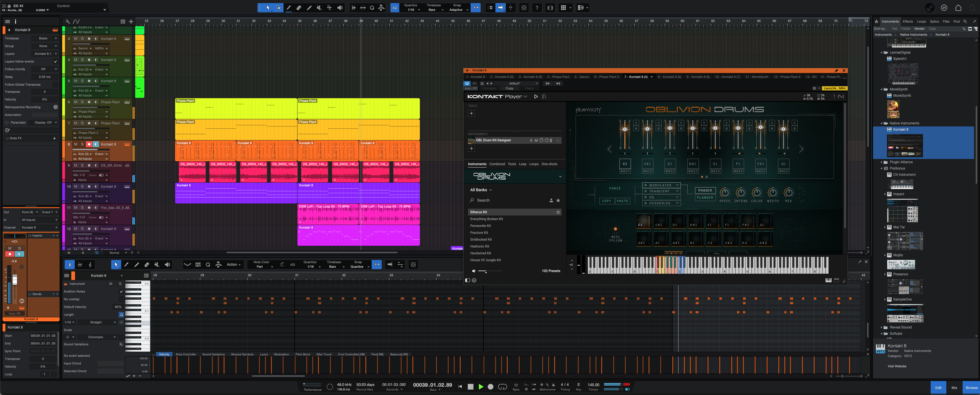Toggle Layers follow events checkbox
Viewport: 980px width, 395px height.
coord(56,62)
